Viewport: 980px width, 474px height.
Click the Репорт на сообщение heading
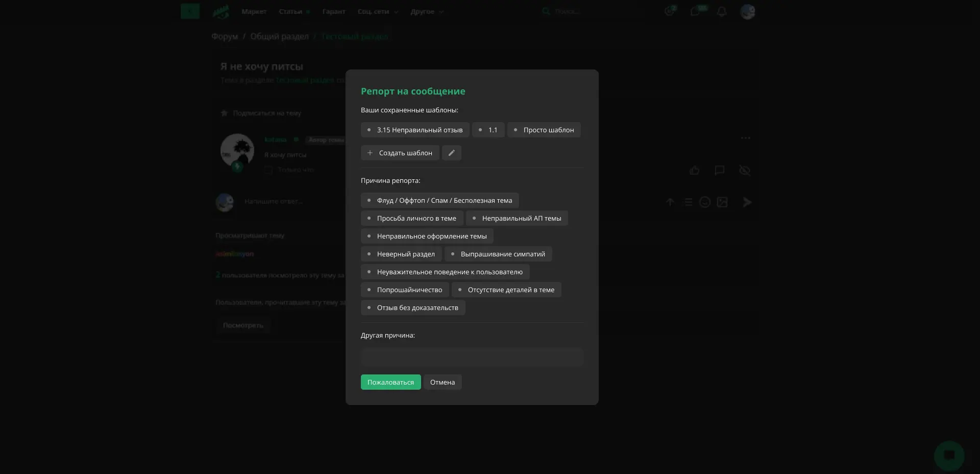(413, 91)
